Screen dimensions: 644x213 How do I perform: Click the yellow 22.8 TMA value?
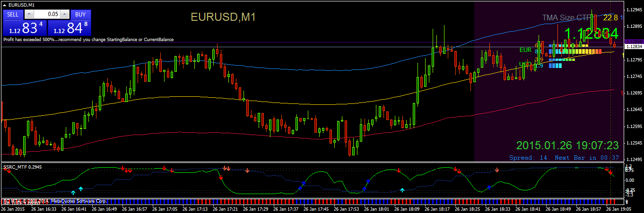click(610, 17)
